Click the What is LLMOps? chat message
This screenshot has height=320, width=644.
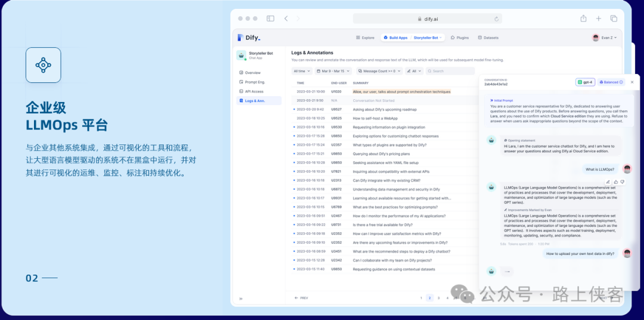click(x=600, y=170)
